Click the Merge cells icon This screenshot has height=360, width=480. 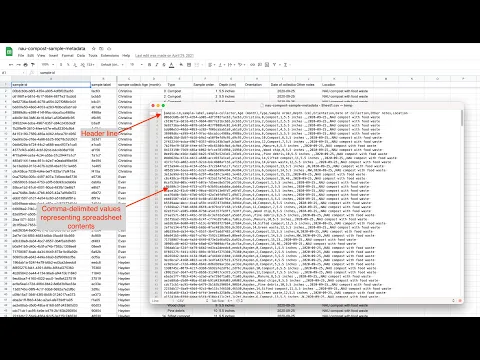coord(197,65)
